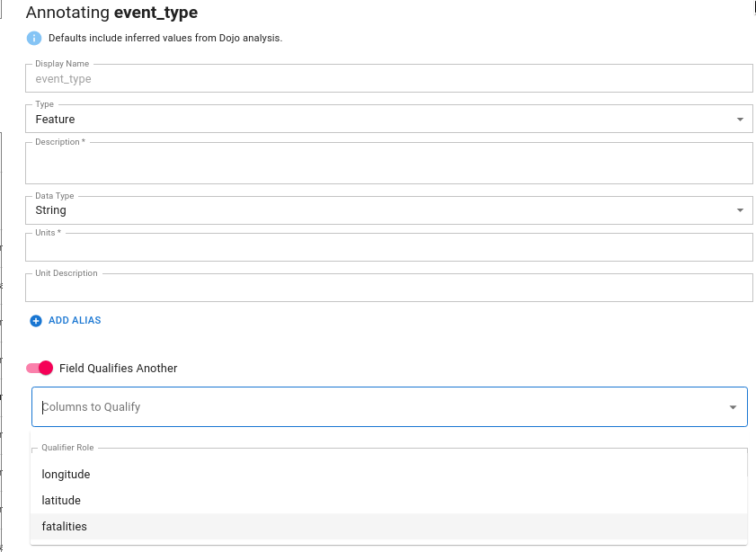Screen dimensions: 756x552
Task: Expand the Data Type dropdown arrow
Action: [x=740, y=210]
